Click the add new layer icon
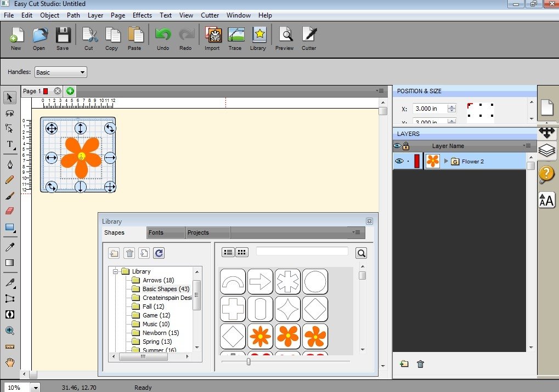 coord(404,364)
